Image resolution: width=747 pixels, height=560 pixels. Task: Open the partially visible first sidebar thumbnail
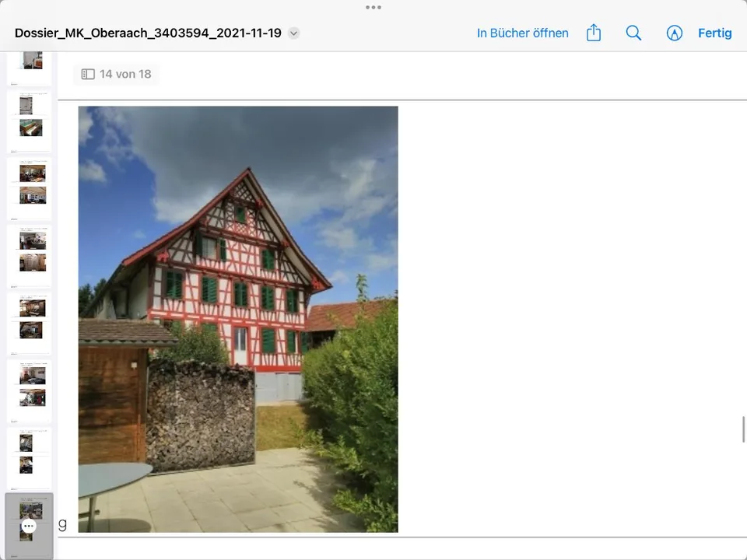pyautogui.click(x=29, y=68)
